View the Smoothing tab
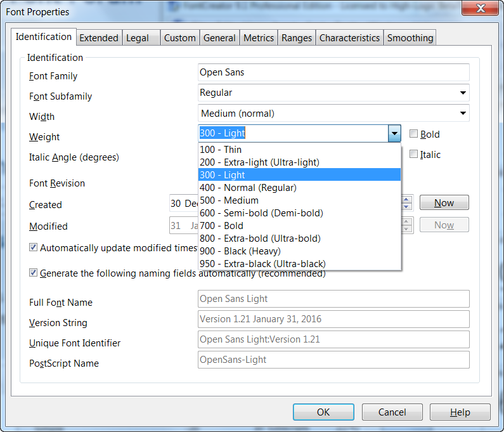504x432 pixels. (x=410, y=38)
